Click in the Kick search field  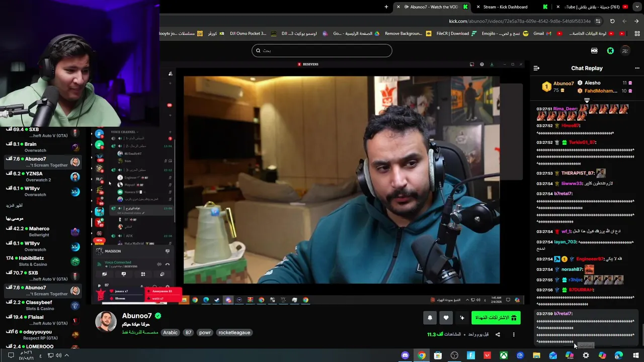tap(322, 50)
